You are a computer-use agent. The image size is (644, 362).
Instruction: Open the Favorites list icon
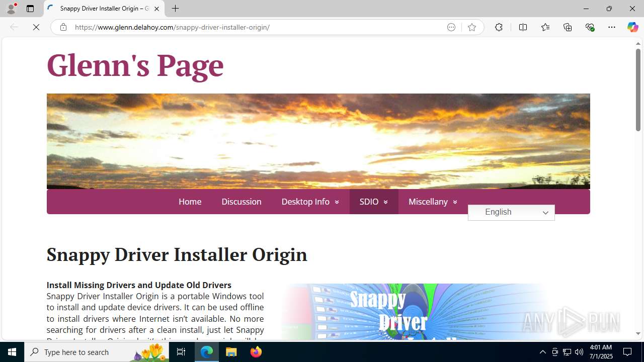tap(545, 27)
